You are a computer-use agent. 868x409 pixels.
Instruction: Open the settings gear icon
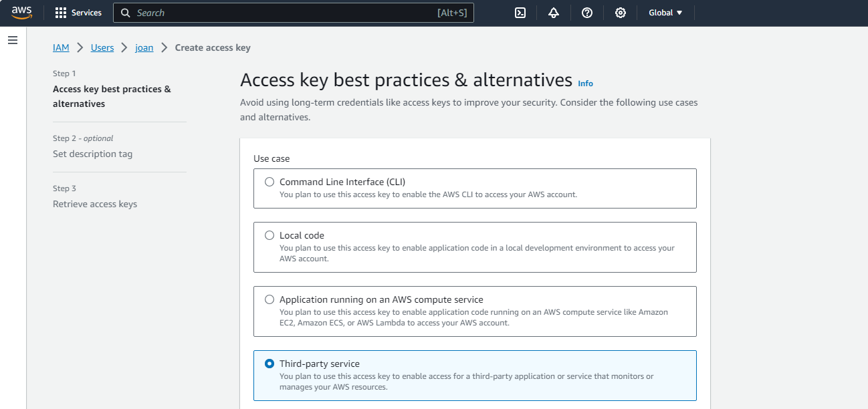click(x=621, y=13)
